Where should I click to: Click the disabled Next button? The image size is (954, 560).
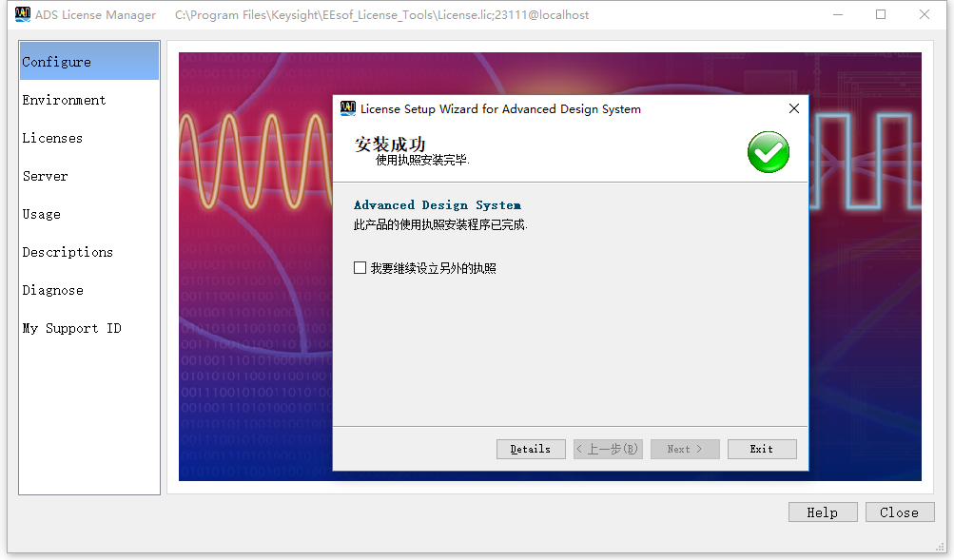pyautogui.click(x=685, y=450)
